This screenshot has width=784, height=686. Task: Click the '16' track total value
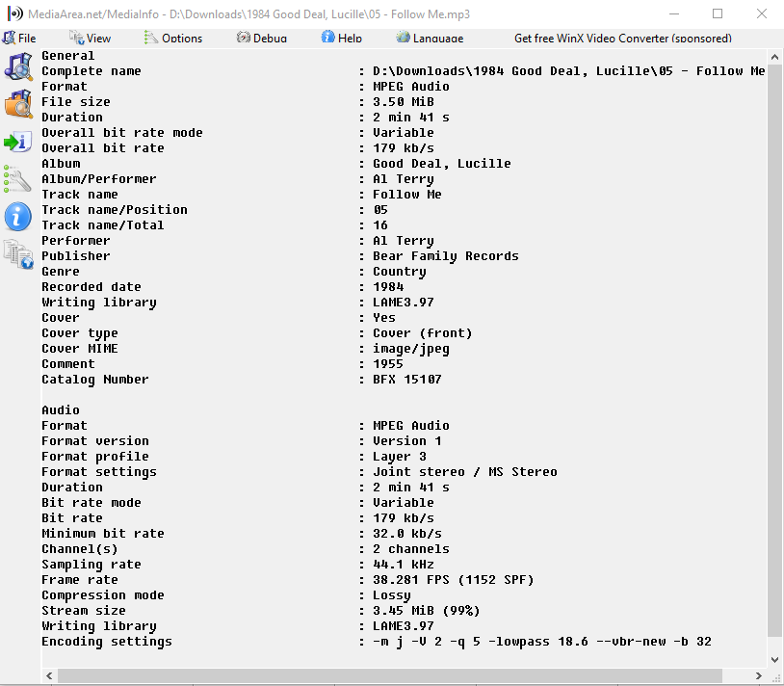(x=380, y=225)
